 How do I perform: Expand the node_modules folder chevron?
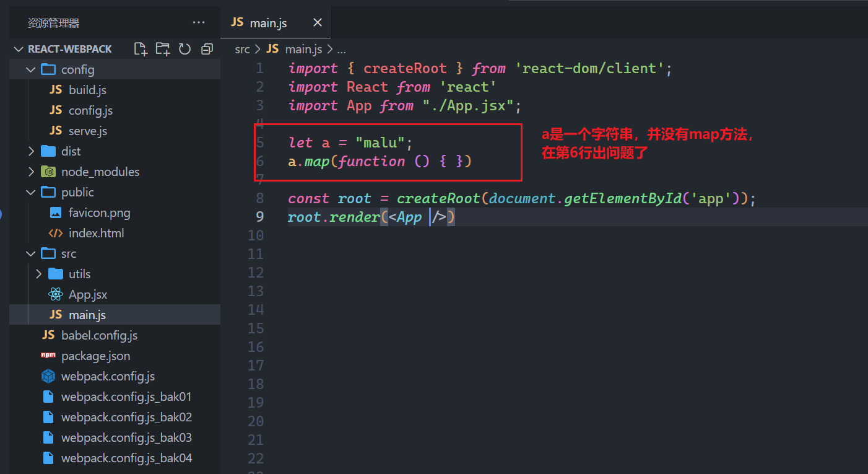pos(31,172)
